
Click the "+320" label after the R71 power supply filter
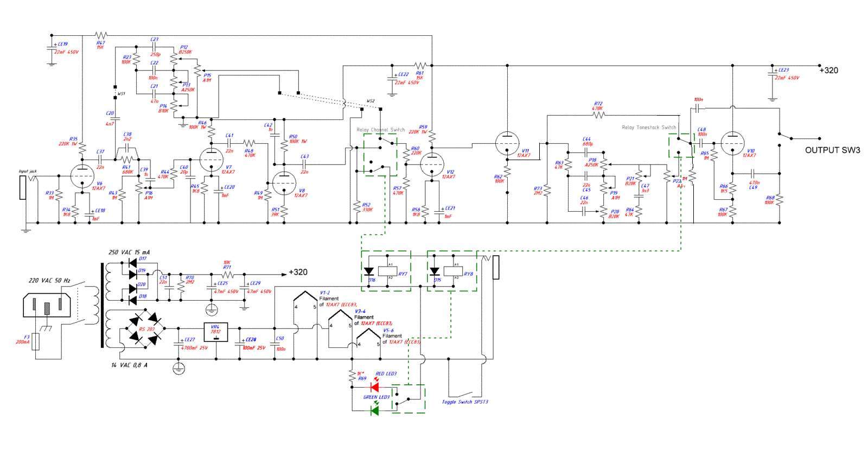[298, 272]
